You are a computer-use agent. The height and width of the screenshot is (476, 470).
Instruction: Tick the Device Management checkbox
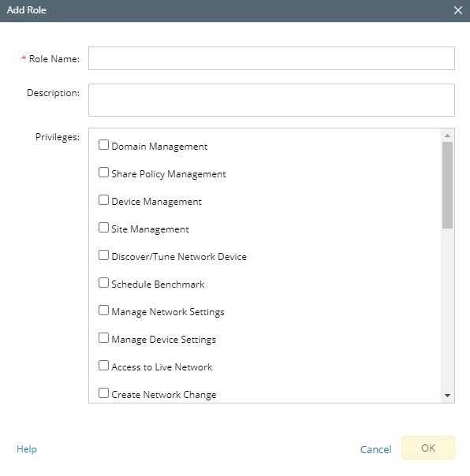pos(103,200)
